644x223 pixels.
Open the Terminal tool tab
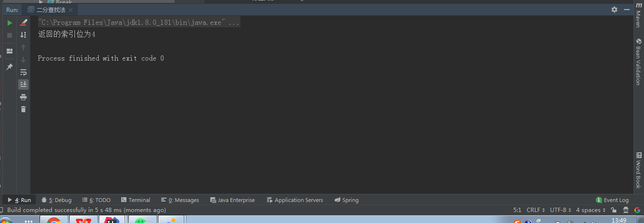[135, 200]
